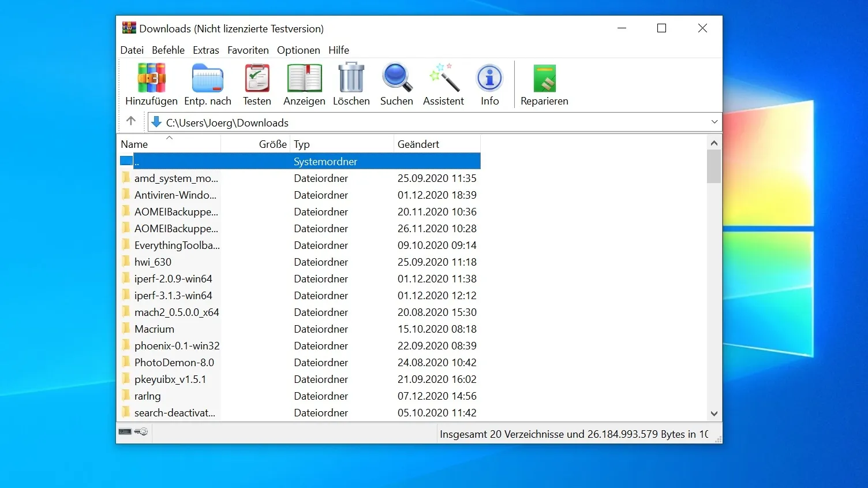Click the Entp. nach extract icon
Screen dimensions: 868x488
(x=207, y=84)
